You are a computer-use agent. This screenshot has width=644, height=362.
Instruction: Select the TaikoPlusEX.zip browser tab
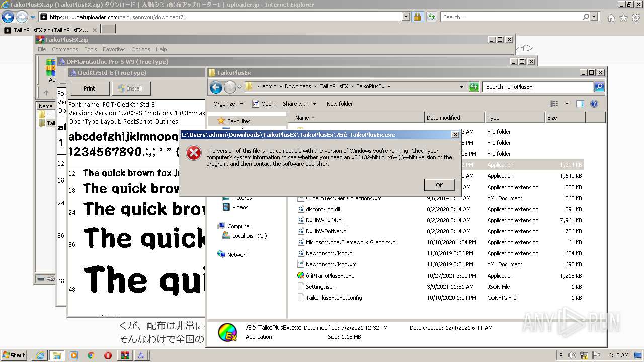(50, 30)
